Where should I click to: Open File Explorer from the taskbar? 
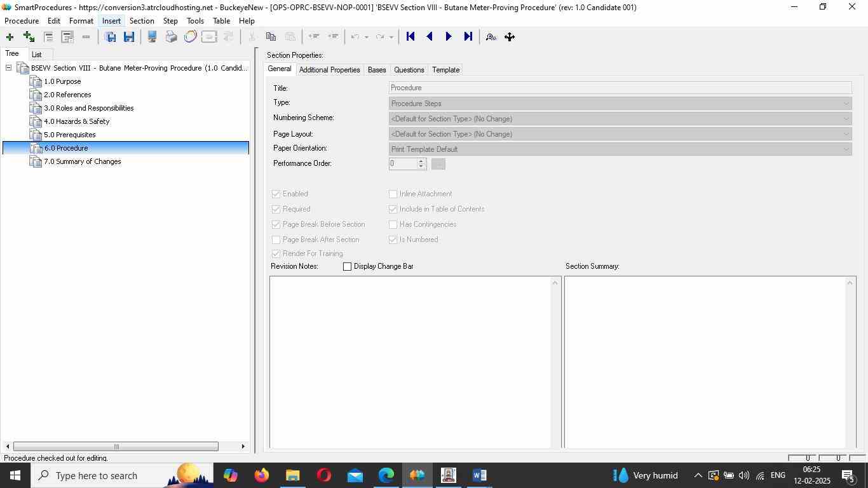tap(293, 475)
